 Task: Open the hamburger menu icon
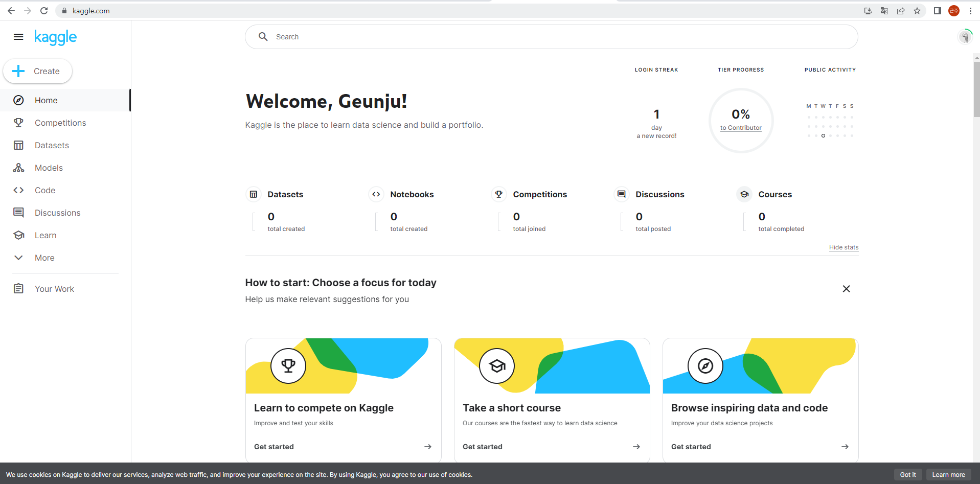coord(18,37)
